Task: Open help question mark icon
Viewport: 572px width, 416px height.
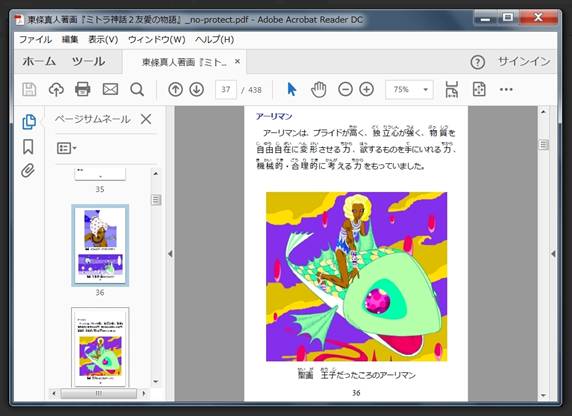Action: tap(478, 62)
